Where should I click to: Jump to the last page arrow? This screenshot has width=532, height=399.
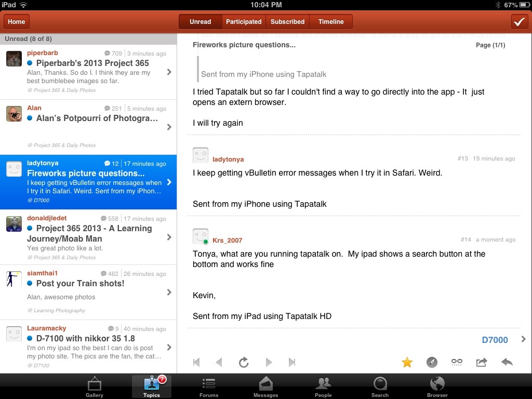pyautogui.click(x=291, y=363)
